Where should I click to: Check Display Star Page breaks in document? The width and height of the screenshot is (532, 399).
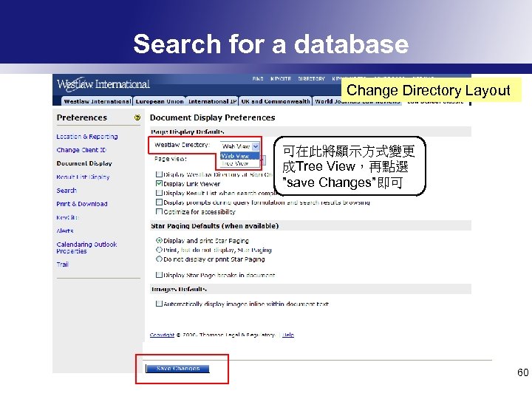tap(158, 275)
